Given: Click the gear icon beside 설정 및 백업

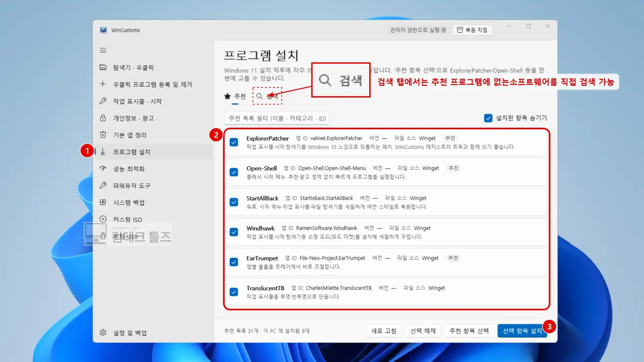Looking at the screenshot, I should (103, 333).
